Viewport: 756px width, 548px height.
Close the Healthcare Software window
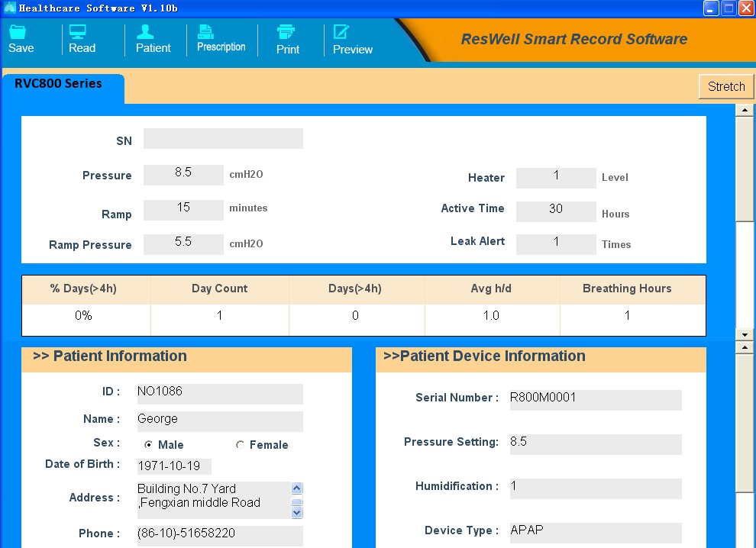point(746,8)
